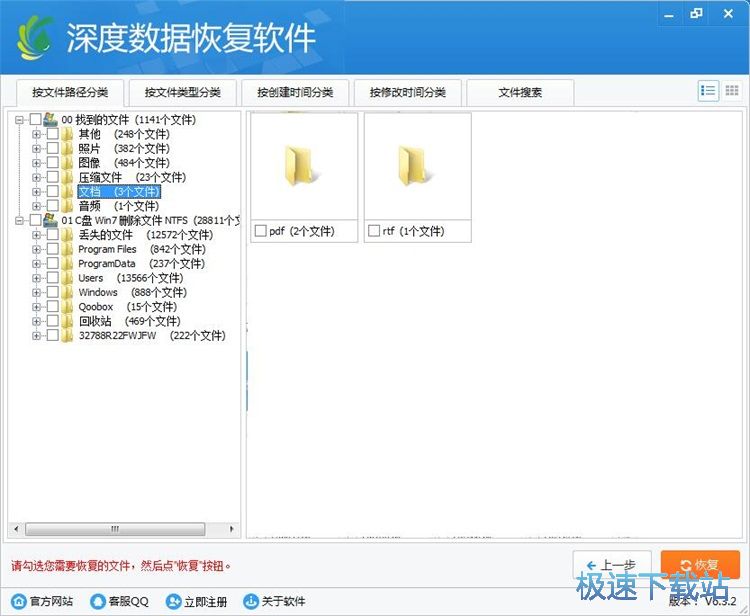
Task: Tick checkbox for 00 找到的文件
Action: click(35, 119)
